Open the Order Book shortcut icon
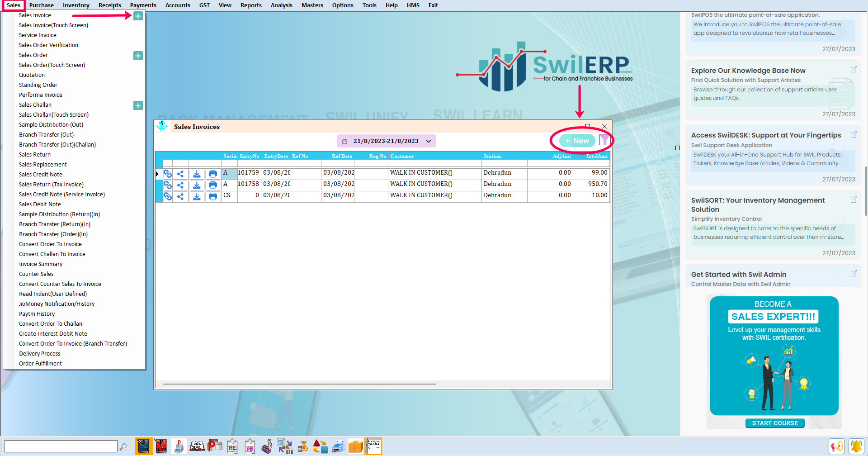Image resolution: width=868 pixels, height=456 pixels. pyautogui.click(x=197, y=446)
